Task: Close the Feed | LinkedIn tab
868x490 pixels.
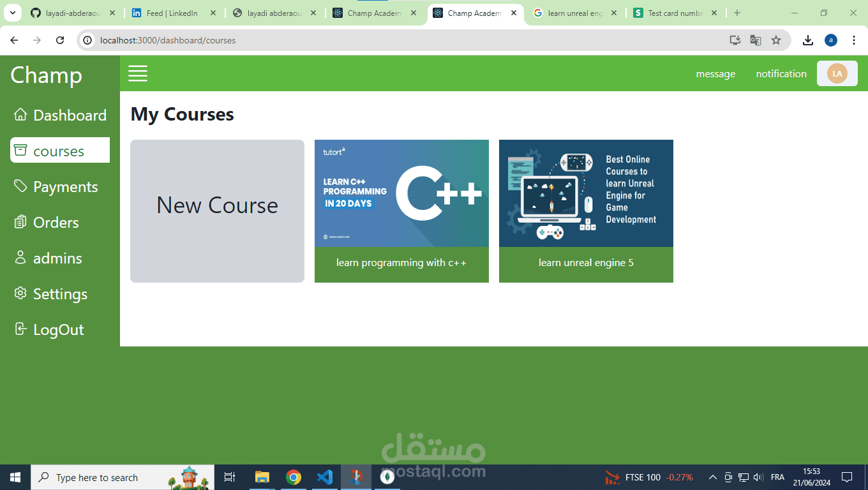Action: coord(213,13)
